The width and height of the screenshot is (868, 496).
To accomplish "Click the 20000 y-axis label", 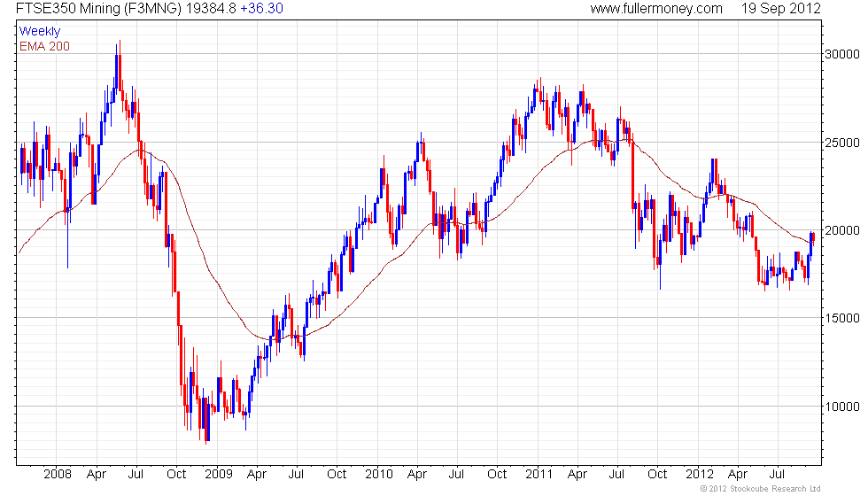I will 842,230.
